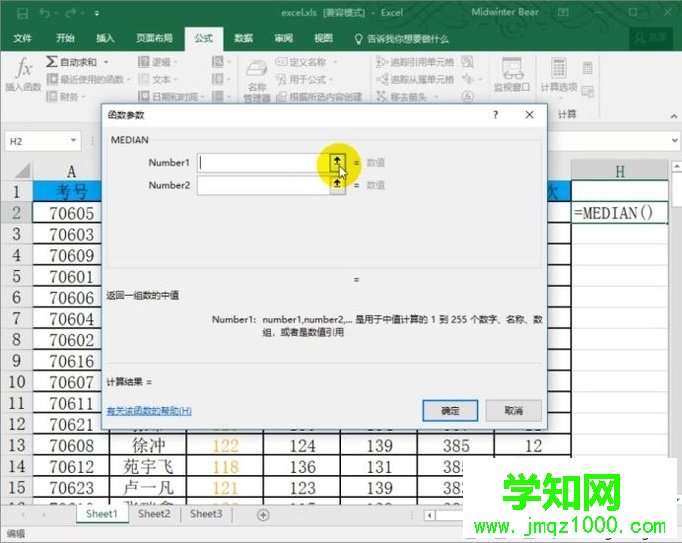Switch to the View (视图) tab
The image size is (682, 543).
point(323,38)
